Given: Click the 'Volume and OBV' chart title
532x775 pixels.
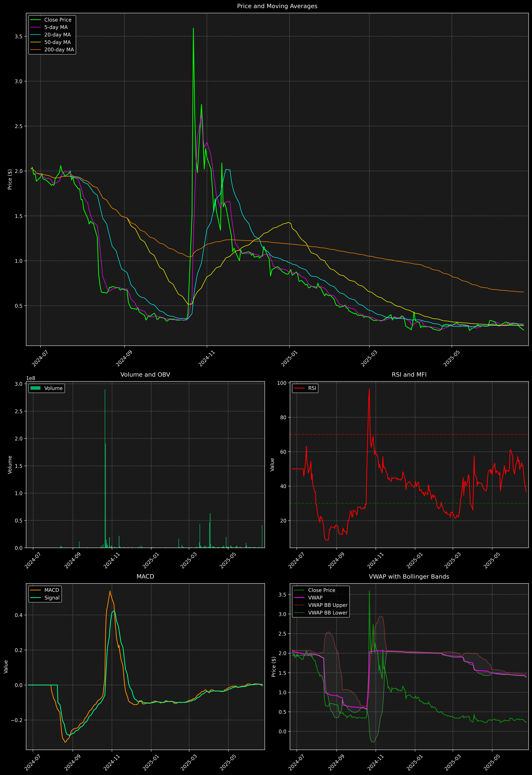Looking at the screenshot, I should point(145,374).
